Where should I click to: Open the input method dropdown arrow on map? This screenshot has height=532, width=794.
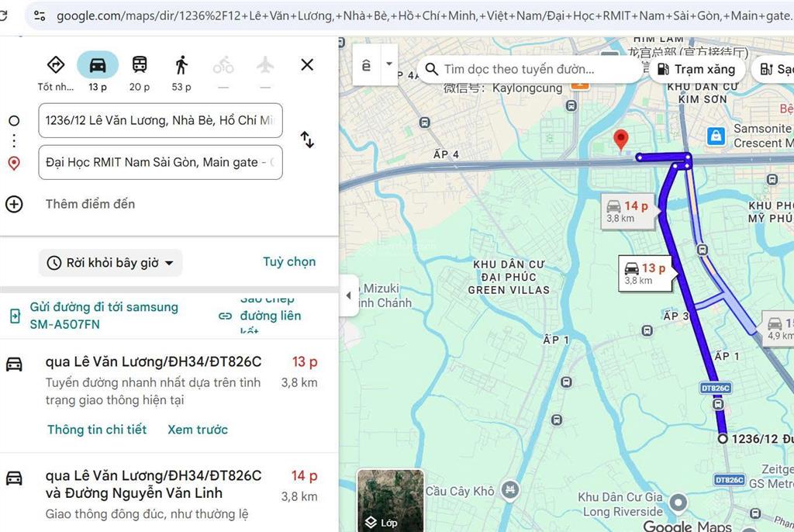click(x=389, y=64)
